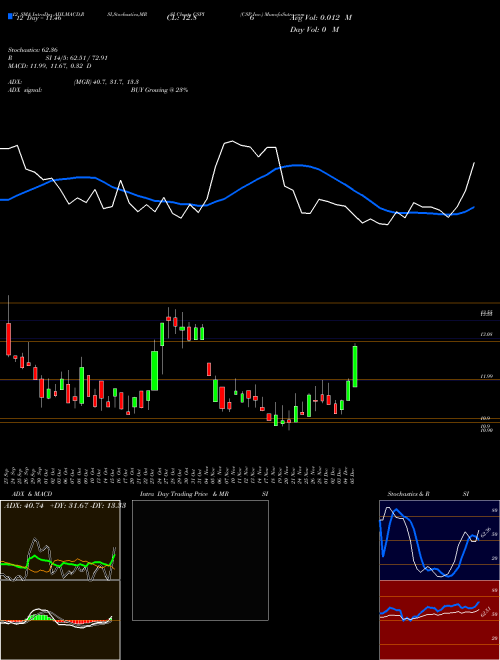Click the SI 14/3: 62.51 / 72.91 value
The width and height of the screenshot is (500, 660).
[77, 58]
